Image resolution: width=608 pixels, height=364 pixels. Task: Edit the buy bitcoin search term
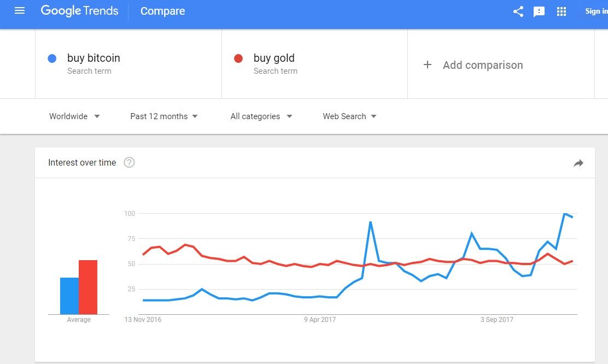[x=93, y=58]
